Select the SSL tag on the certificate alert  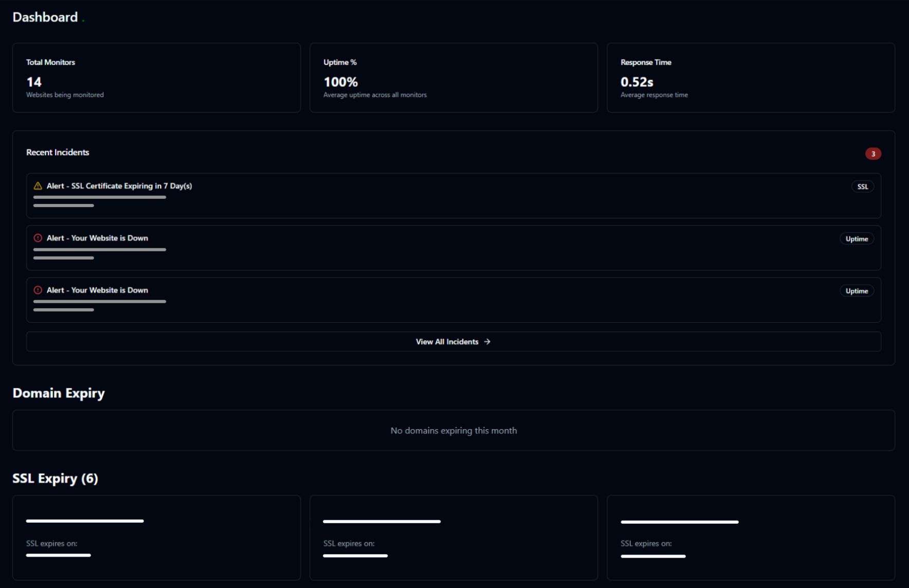coord(862,187)
